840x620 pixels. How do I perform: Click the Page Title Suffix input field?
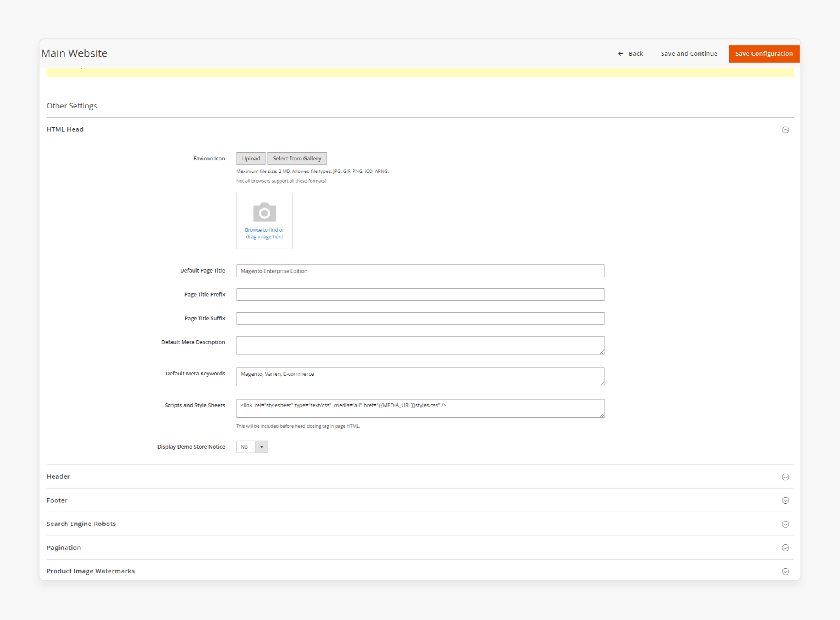pyautogui.click(x=420, y=318)
